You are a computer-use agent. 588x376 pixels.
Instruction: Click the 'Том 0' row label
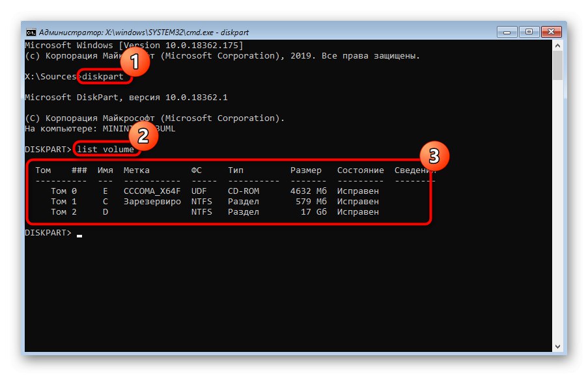click(x=64, y=191)
